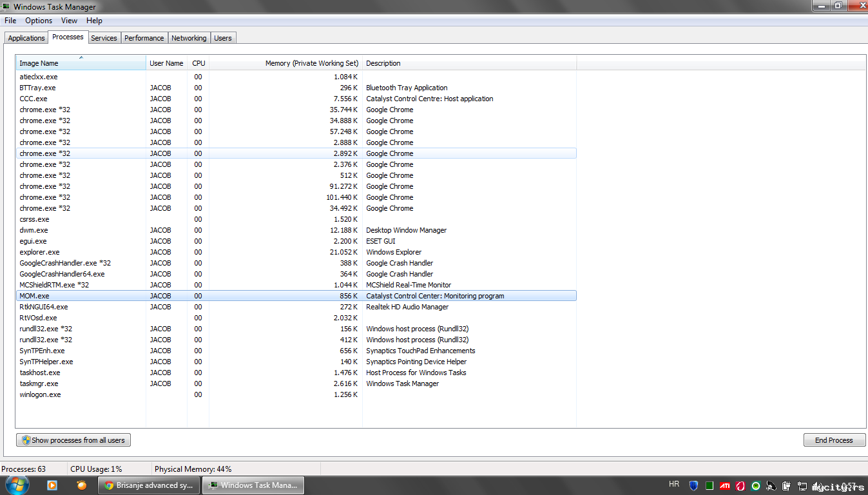Open the Performance tab
This screenshot has height=495, width=868.
pos(144,38)
